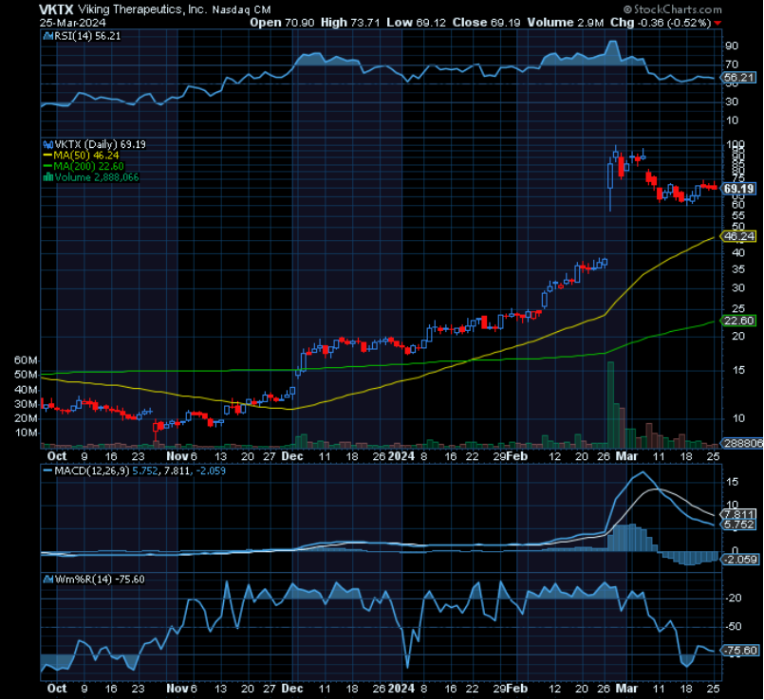Screen dimensions: 764x700
Task: Click the yellow MA(50) color line swatch
Action: pos(48,156)
